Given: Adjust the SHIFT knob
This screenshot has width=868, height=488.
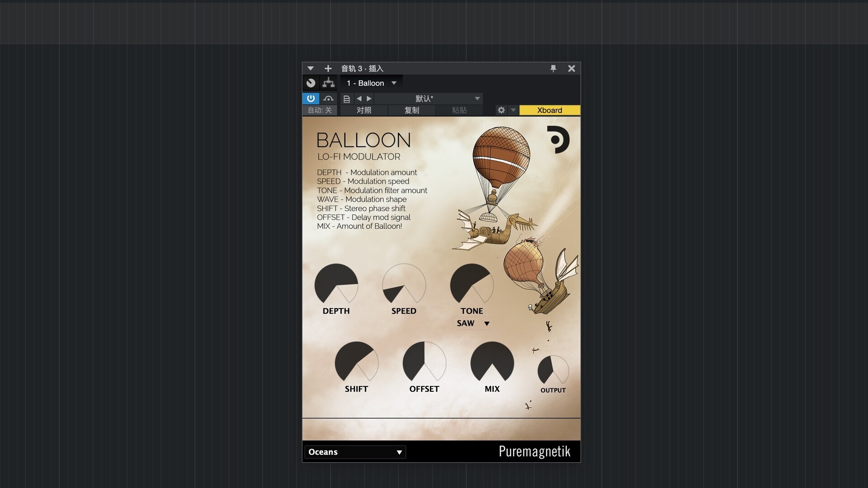Looking at the screenshot, I should [357, 362].
